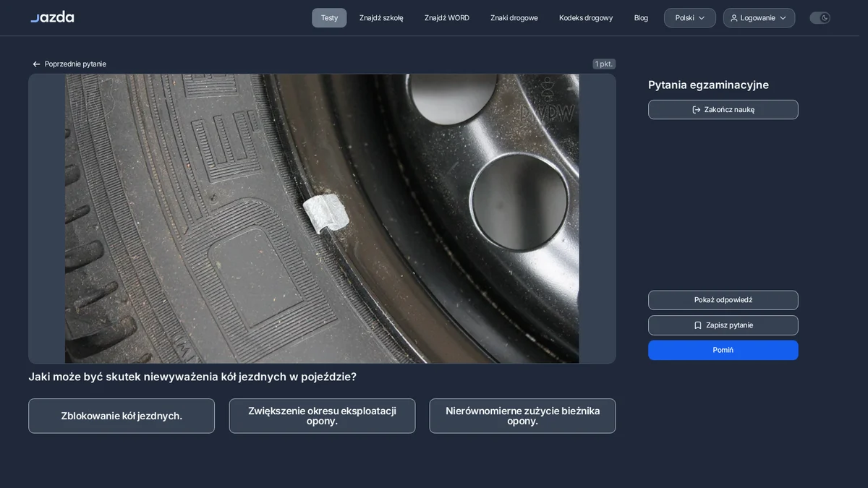Click Pokaż odpowiedź button

click(723, 300)
